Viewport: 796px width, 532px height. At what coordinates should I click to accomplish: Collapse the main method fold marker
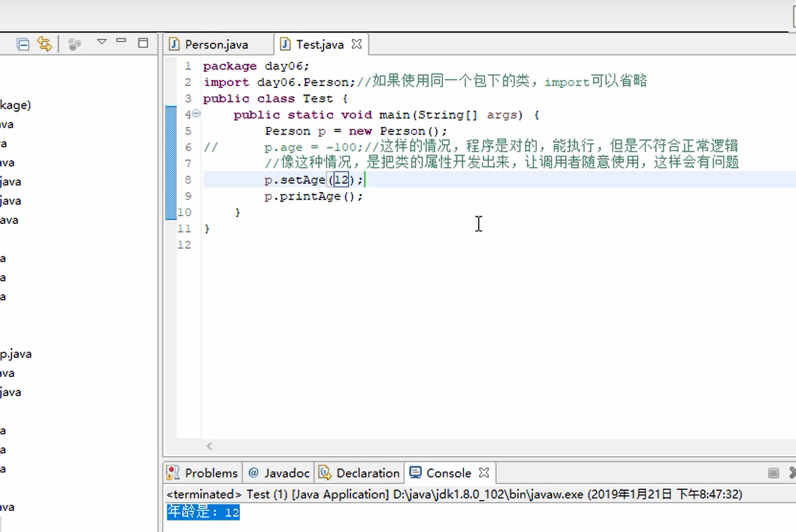[x=197, y=114]
